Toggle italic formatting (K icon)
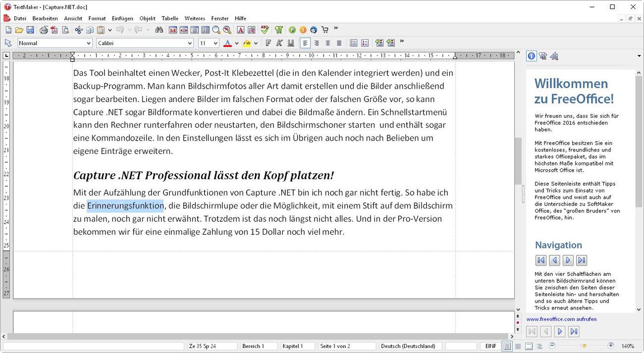The image size is (644, 353). pos(279,43)
